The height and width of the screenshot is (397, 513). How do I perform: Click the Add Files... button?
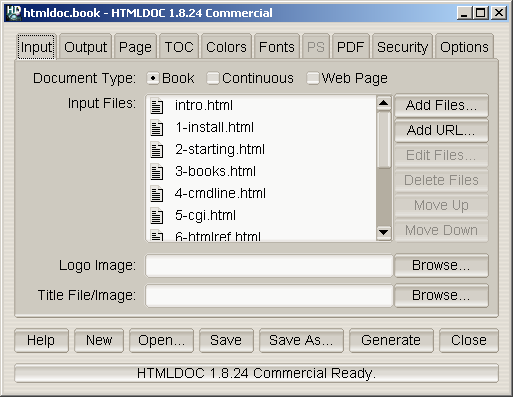click(x=441, y=105)
